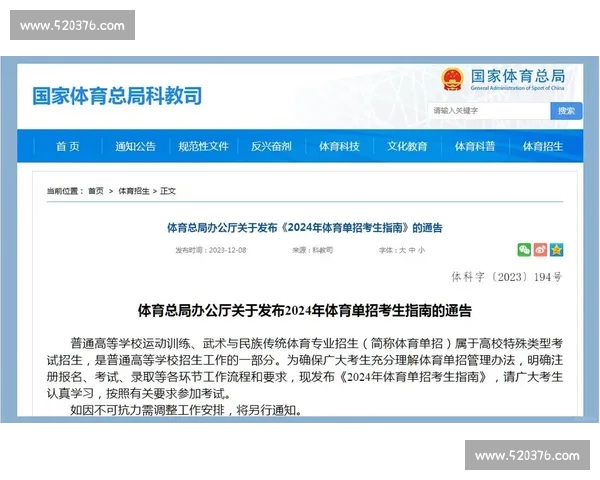
Task: Click the bold black article heading
Action: [305, 310]
